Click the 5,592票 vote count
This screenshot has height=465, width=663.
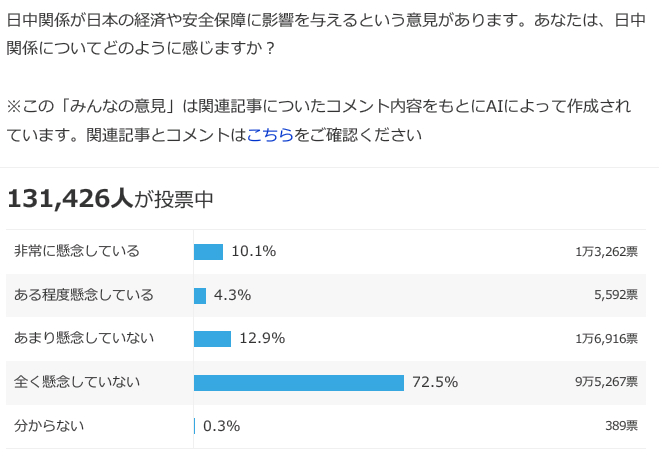click(x=615, y=295)
